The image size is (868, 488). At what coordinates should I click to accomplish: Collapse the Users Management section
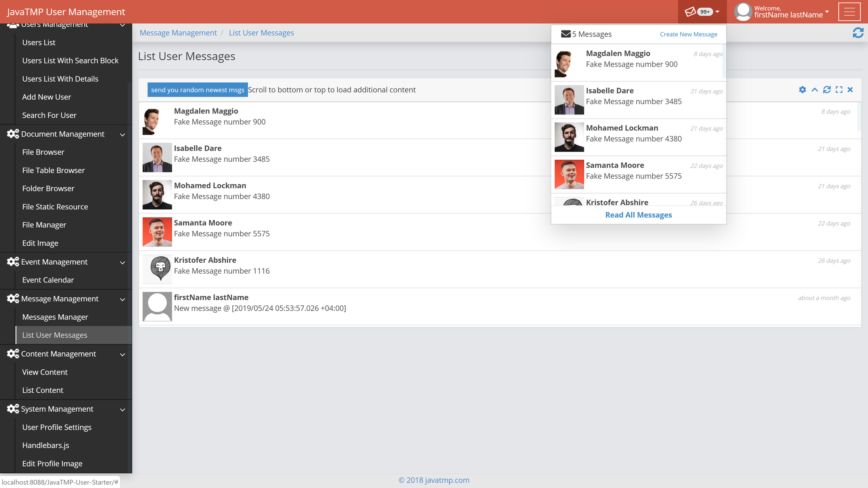point(122,25)
